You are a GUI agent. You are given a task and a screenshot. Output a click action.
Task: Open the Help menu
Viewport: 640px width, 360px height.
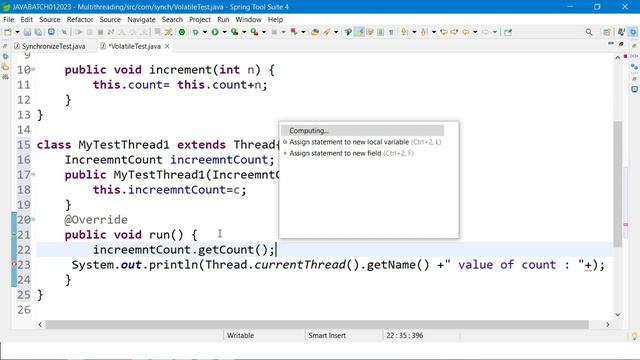275,19
